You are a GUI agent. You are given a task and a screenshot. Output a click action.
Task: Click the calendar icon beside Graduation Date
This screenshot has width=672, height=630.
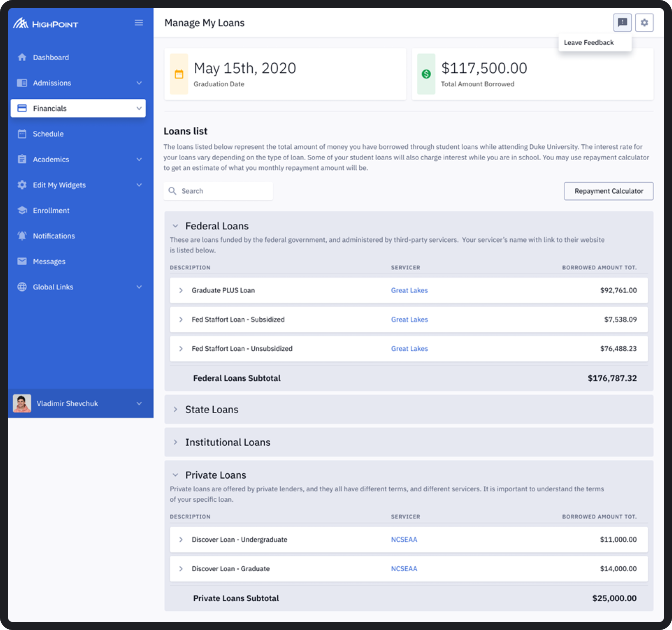179,74
